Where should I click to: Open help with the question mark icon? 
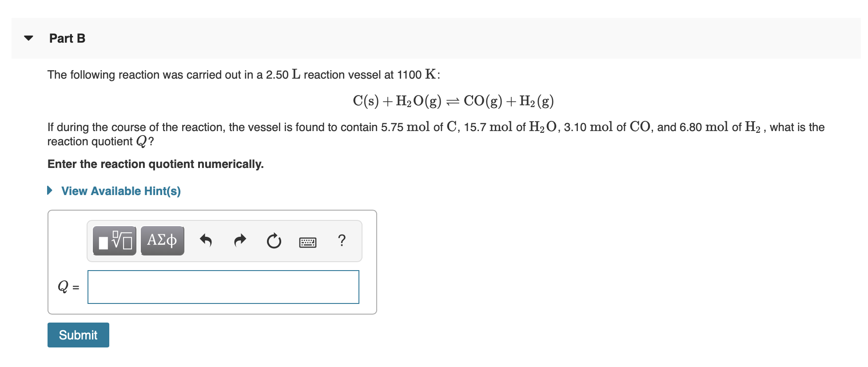(x=342, y=240)
